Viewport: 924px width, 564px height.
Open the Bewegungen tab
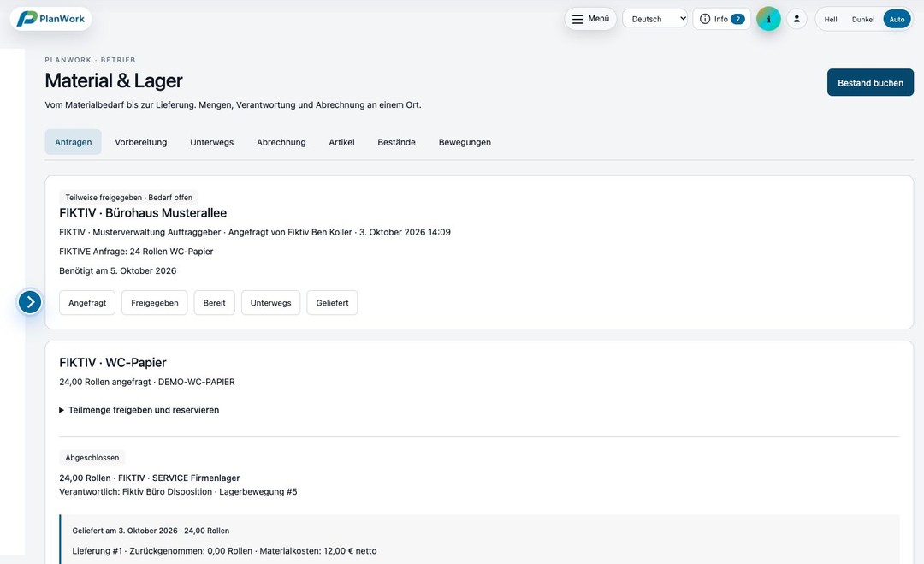click(465, 142)
